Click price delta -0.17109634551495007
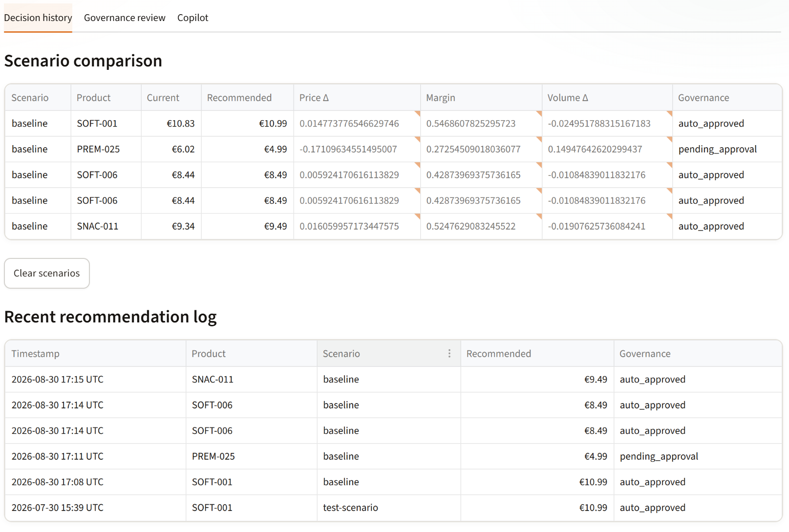The image size is (789, 532). [x=357, y=149]
